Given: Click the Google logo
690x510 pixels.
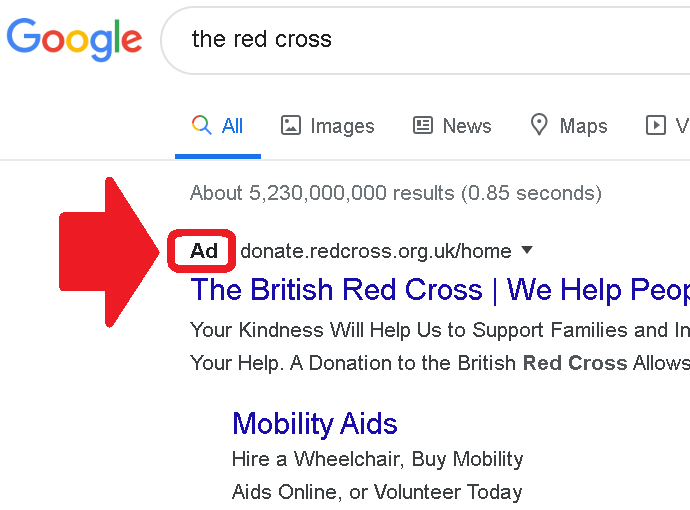Looking at the screenshot, I should pyautogui.click(x=74, y=40).
